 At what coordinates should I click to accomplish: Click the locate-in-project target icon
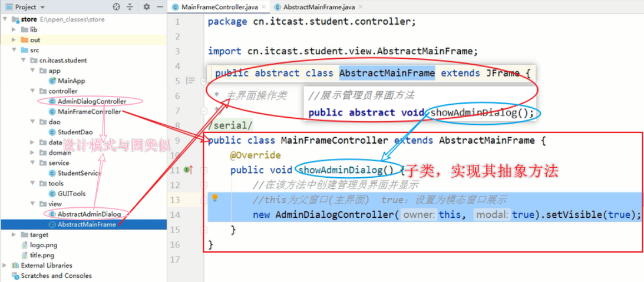click(117, 6)
